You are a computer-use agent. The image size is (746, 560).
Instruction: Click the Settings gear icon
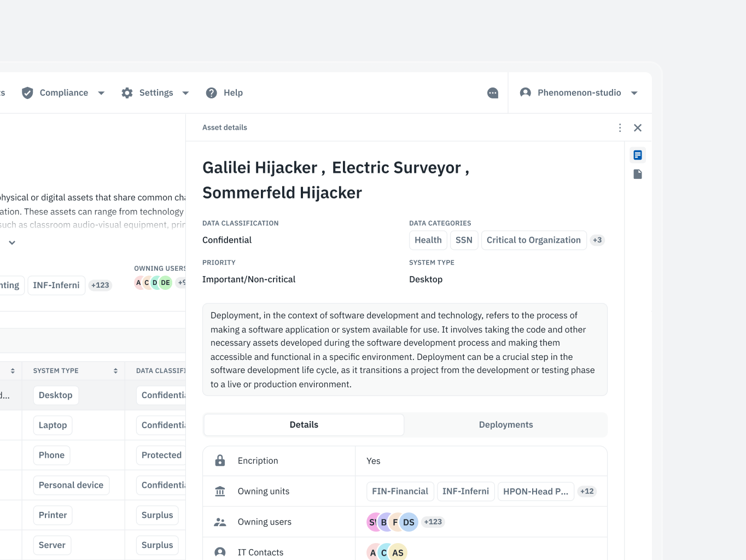[x=127, y=93]
